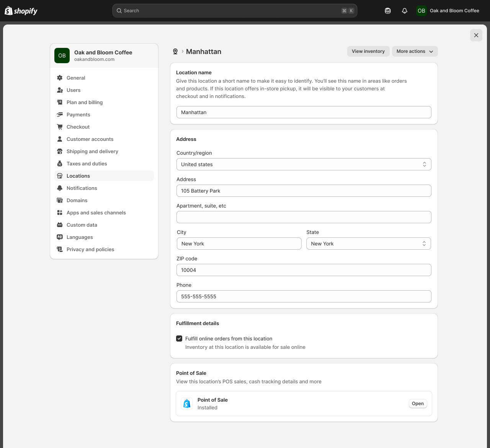The height and width of the screenshot is (448, 490).
Task: Click the Notifications bell icon in sidebar
Action: tap(60, 188)
